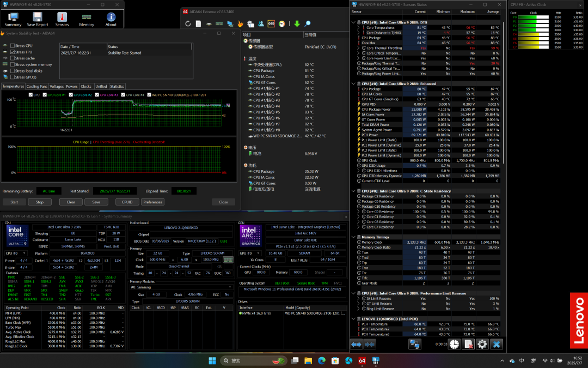Open About in the HWiNFO toolbar

111,19
